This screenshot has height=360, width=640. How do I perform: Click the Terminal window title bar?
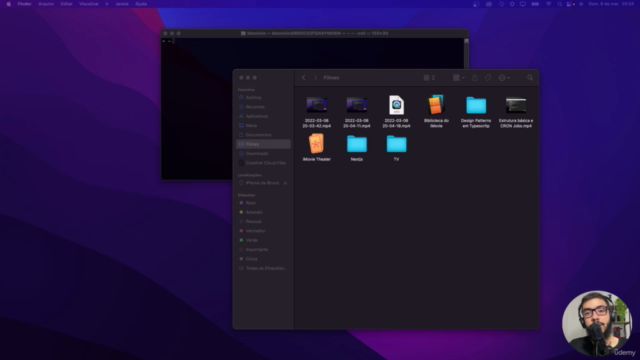[315, 33]
